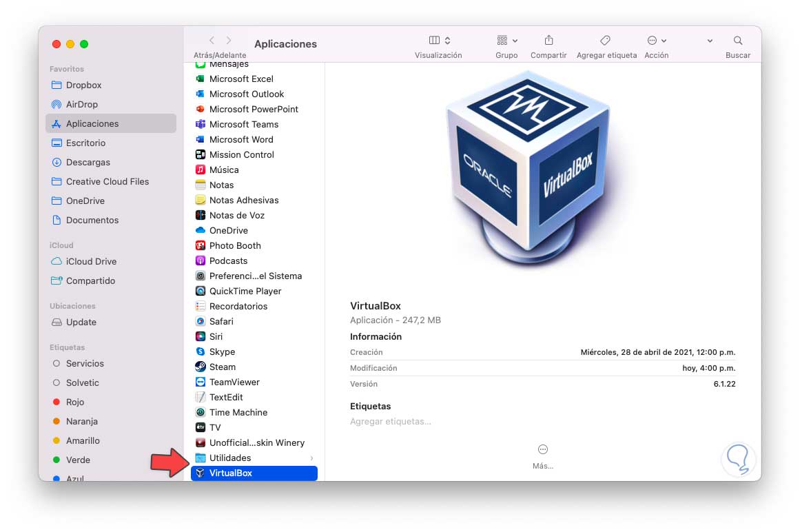
Task: Select the Servicios tag
Action: (111, 364)
